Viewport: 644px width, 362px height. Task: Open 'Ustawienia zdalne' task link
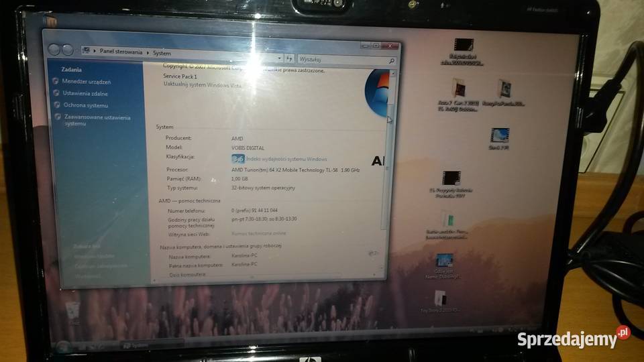coord(85,94)
